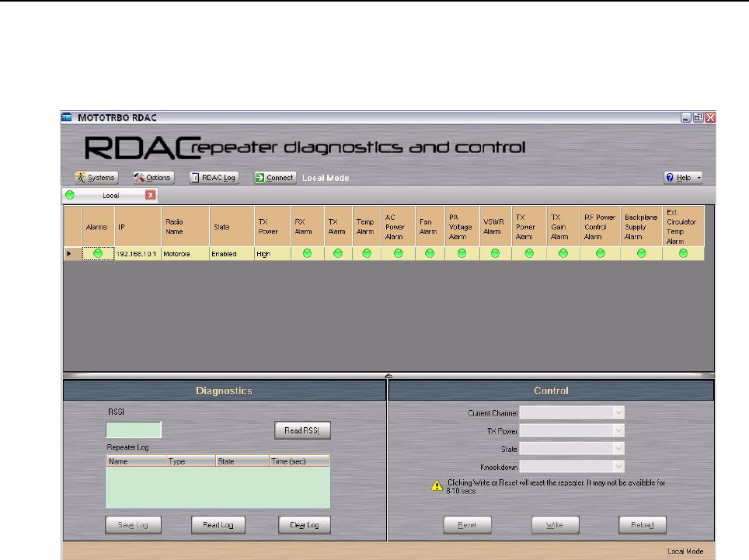
Task: Select the Local tab
Action: [110, 195]
